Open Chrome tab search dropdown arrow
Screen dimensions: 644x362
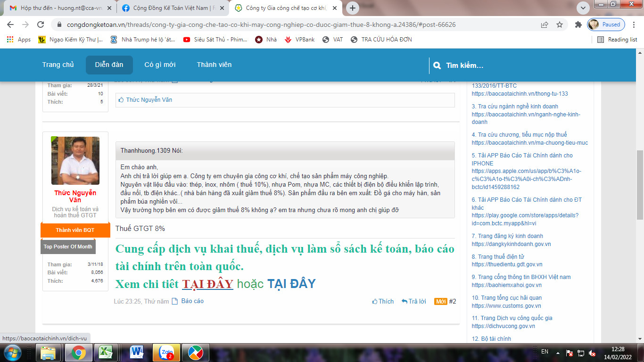(x=583, y=8)
